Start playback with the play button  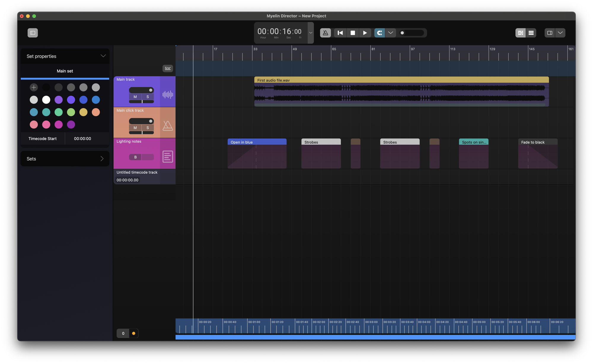[365, 33]
